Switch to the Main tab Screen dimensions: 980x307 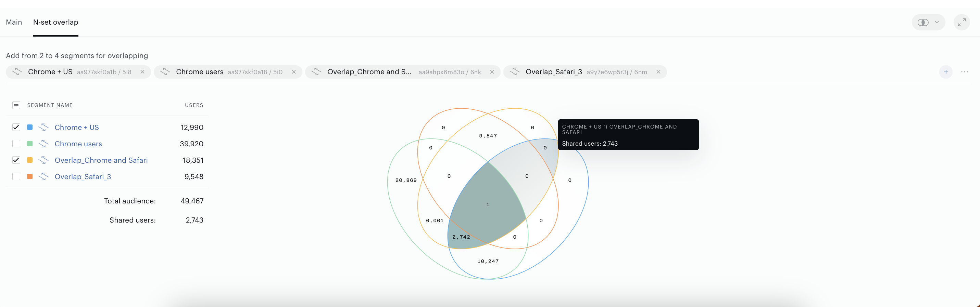click(14, 22)
